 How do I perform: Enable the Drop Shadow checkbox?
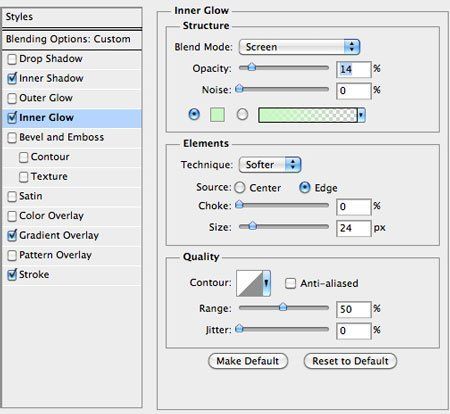[12, 59]
